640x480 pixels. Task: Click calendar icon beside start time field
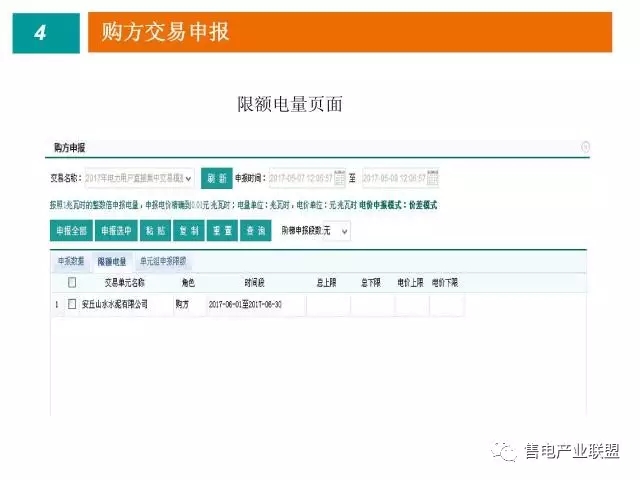tap(340, 178)
